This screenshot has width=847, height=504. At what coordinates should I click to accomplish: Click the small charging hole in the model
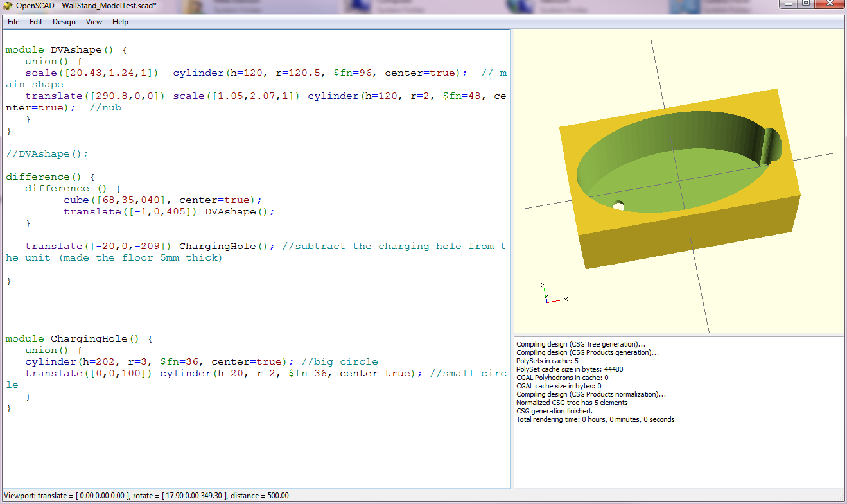(x=618, y=205)
